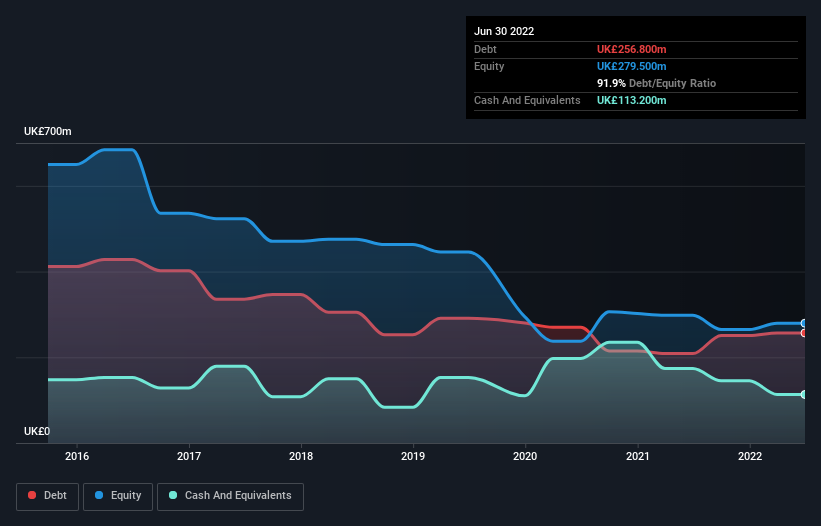The width and height of the screenshot is (821, 526).
Task: Click the UK£279.500m equity value
Action: (x=631, y=66)
